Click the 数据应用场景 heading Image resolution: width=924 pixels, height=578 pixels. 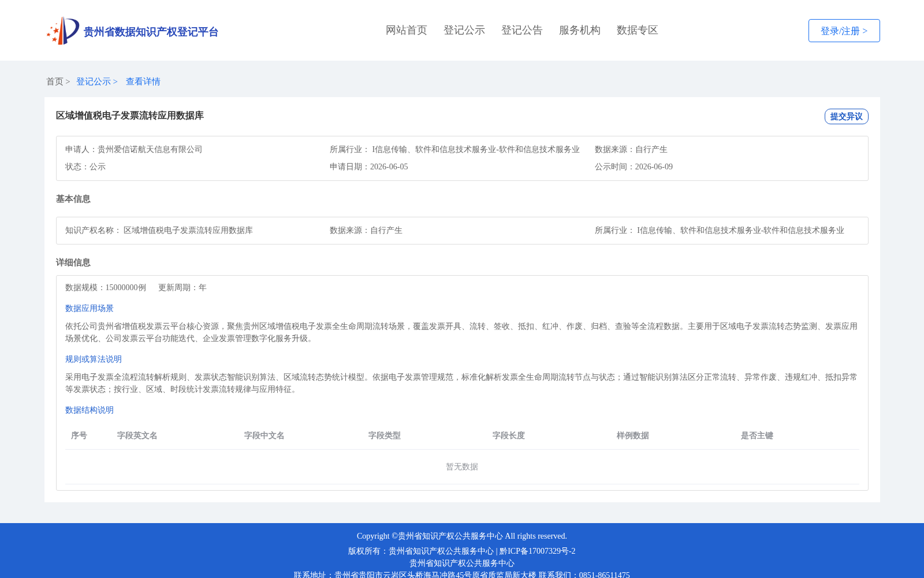pyautogui.click(x=90, y=308)
